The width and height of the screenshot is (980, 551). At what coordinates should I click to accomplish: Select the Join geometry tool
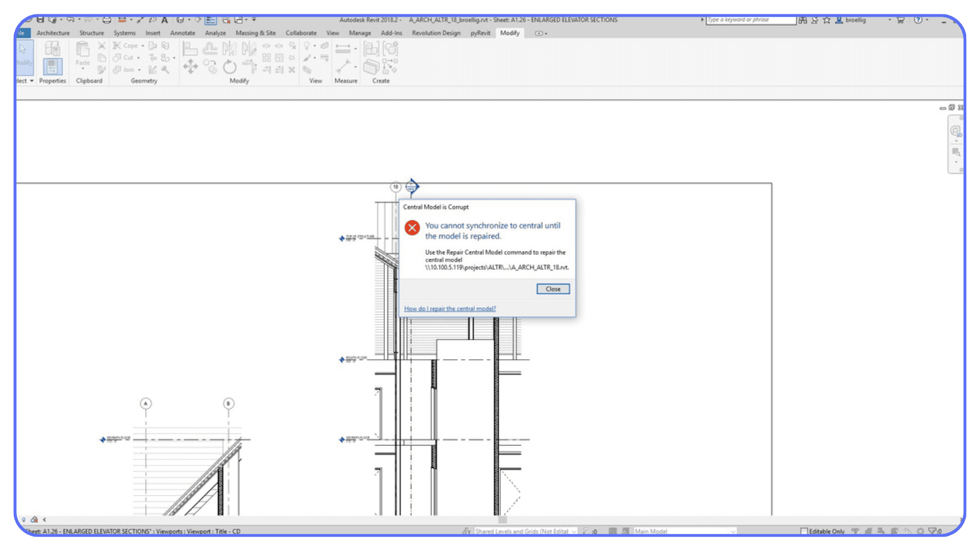(x=126, y=70)
